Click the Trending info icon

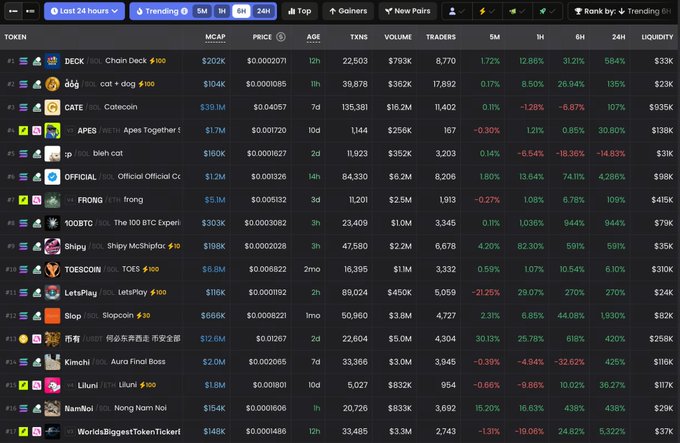point(184,11)
